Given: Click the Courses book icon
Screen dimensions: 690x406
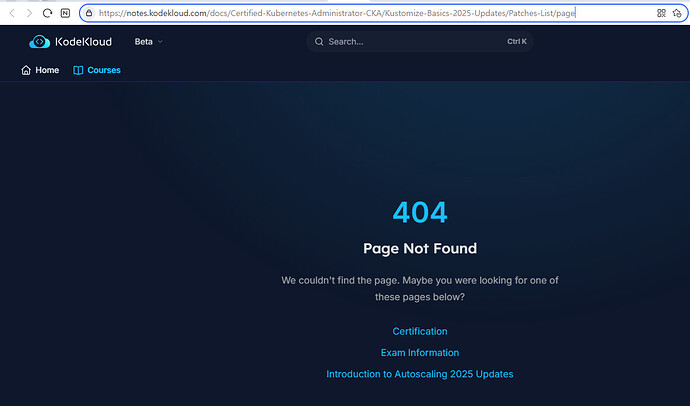Looking at the screenshot, I should point(78,70).
